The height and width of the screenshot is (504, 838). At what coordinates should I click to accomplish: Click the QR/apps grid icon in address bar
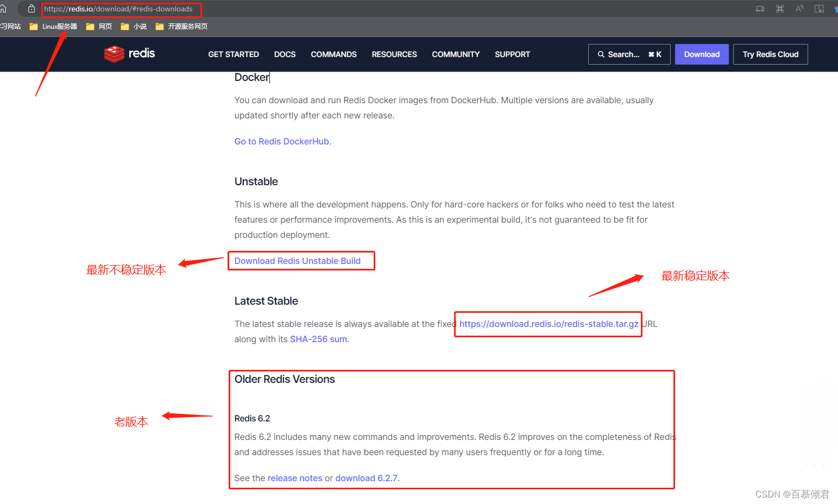pos(779,9)
